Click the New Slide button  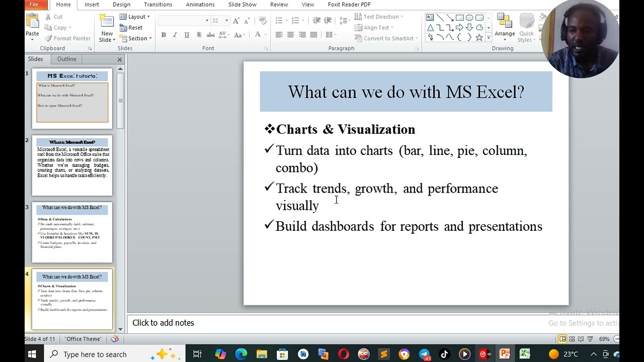[107, 28]
